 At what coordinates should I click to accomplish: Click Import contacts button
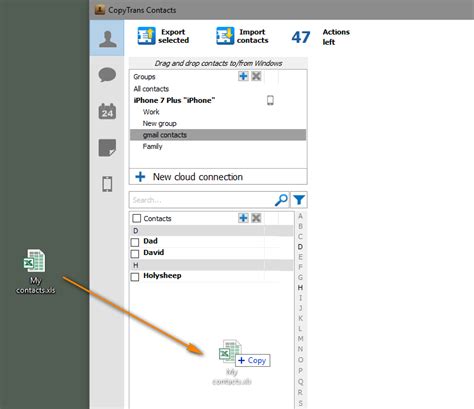(242, 36)
